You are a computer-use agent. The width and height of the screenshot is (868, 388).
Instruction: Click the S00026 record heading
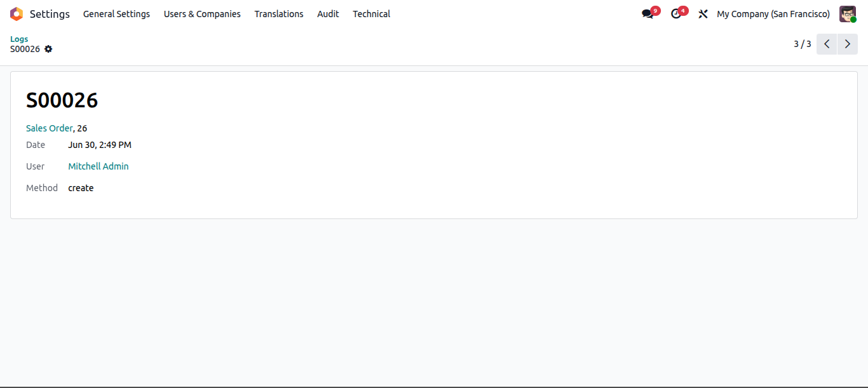click(62, 100)
